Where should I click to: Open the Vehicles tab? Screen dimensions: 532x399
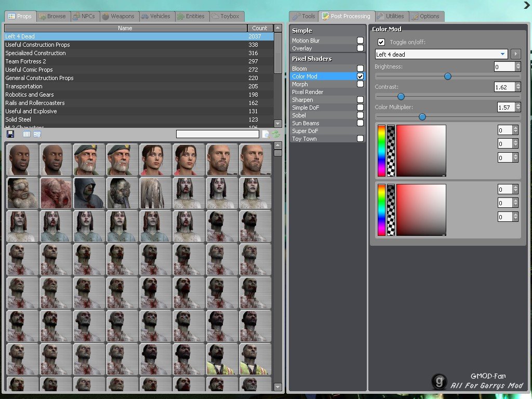(156, 16)
